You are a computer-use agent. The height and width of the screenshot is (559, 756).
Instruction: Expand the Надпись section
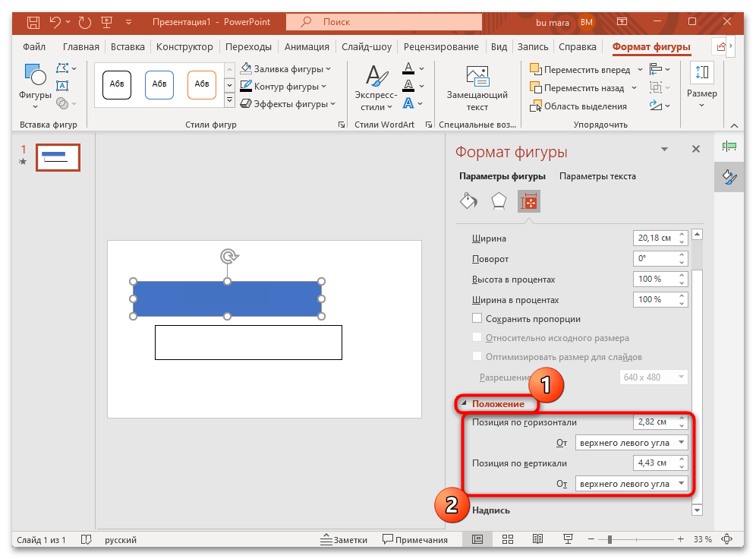[x=490, y=510]
